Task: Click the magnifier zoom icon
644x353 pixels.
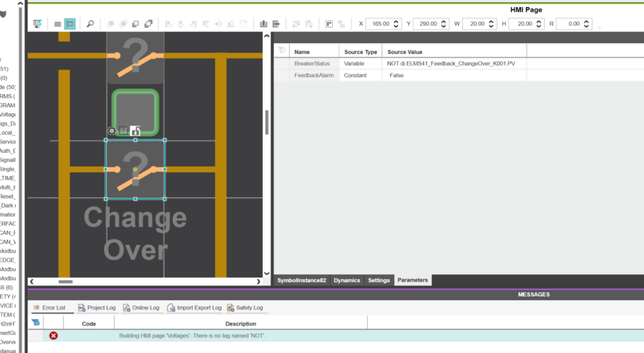Action: (90, 24)
